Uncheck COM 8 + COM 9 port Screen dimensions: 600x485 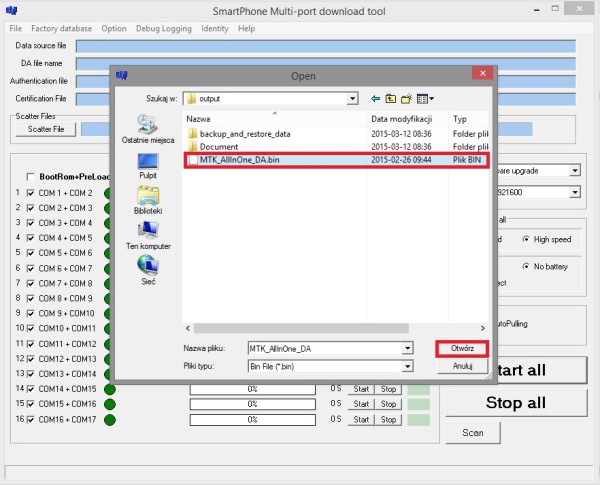(30, 298)
